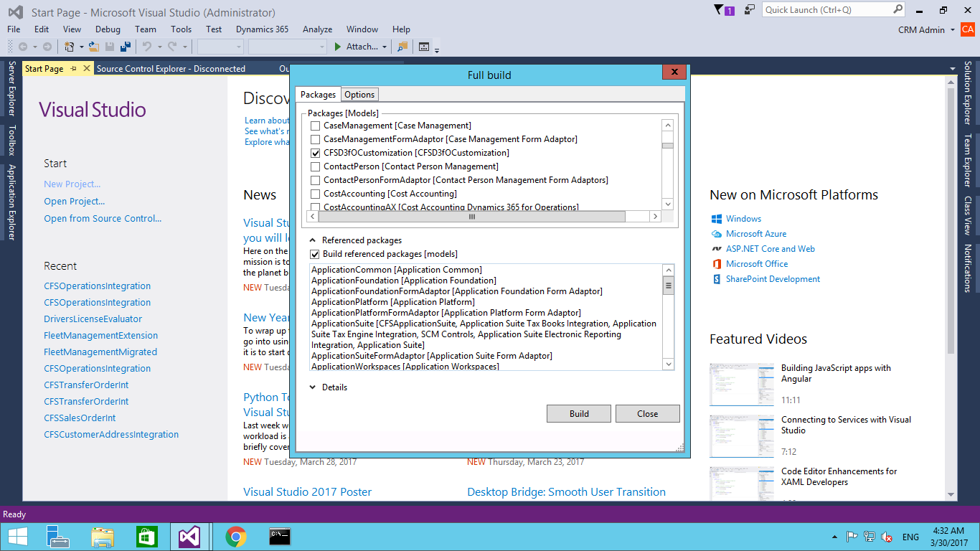Click the Build button

579,414
